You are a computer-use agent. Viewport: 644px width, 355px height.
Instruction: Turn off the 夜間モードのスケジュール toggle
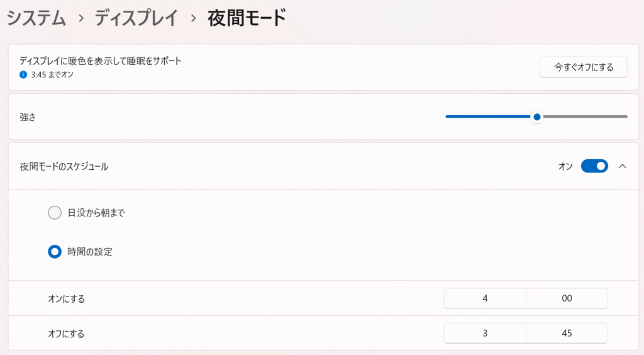click(594, 166)
